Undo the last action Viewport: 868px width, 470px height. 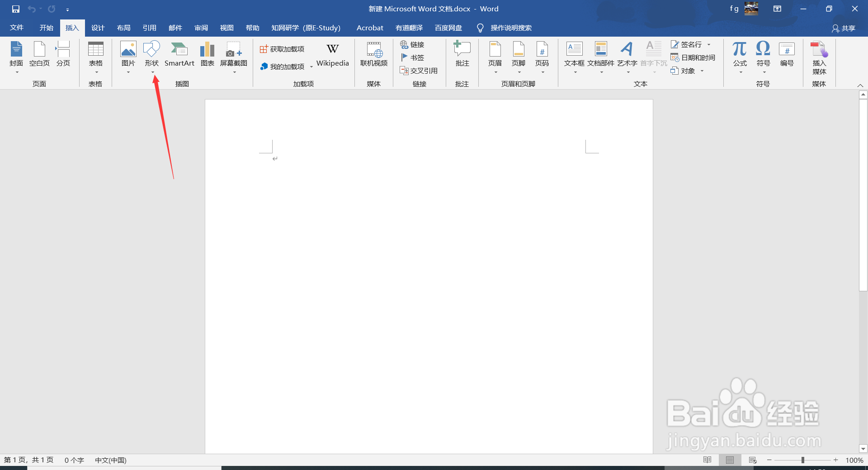[32, 9]
